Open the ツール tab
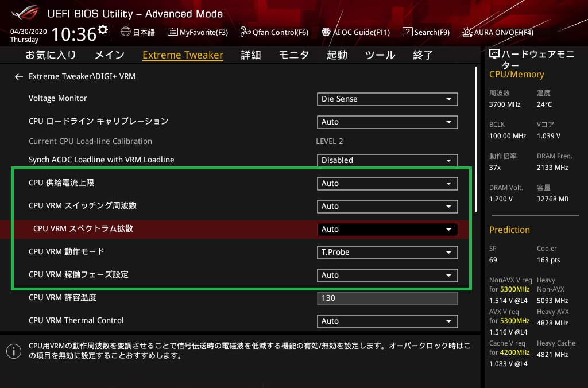 tap(380, 55)
